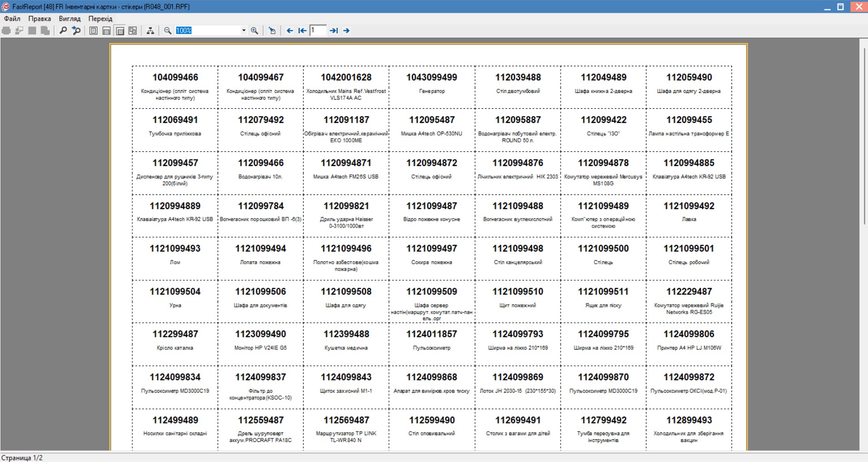Click sticker number 1120994876
The width and height of the screenshot is (868, 462).
(518, 163)
